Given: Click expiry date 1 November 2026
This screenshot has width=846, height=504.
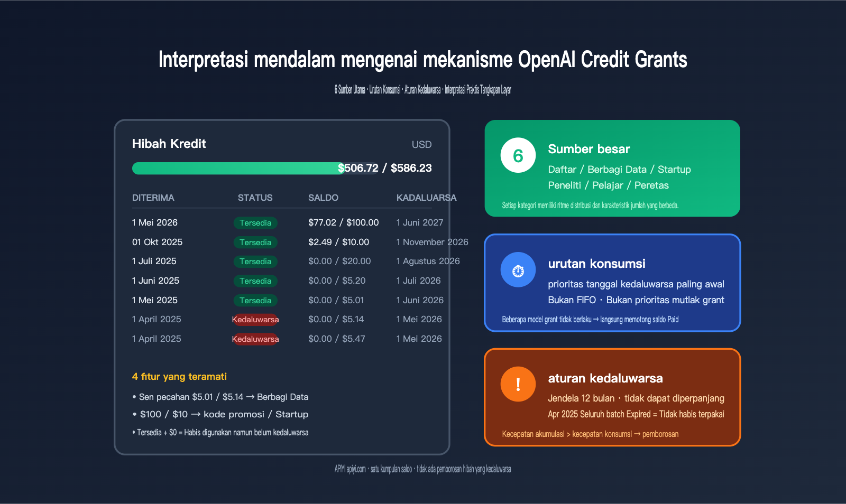Looking at the screenshot, I should pos(433,242).
